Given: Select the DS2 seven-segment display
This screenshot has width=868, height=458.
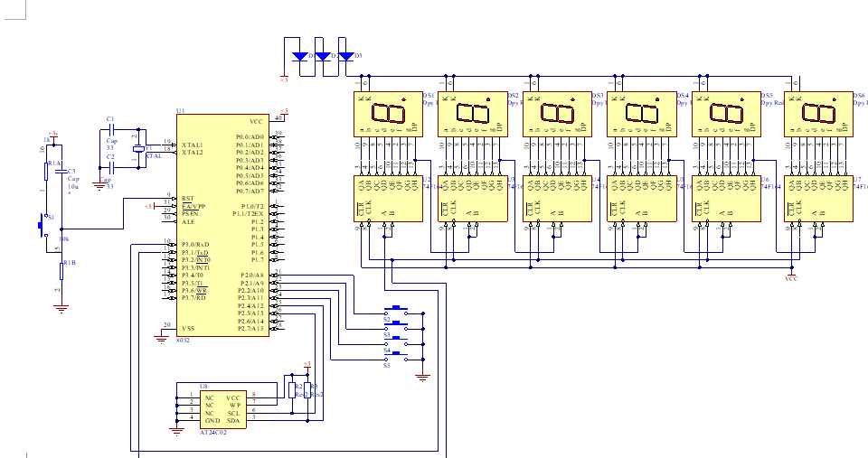Looking at the screenshot, I should click(473, 115).
